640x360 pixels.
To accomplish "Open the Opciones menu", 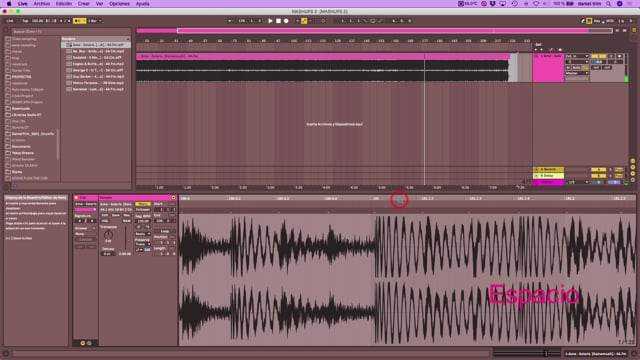I will (x=119, y=4).
